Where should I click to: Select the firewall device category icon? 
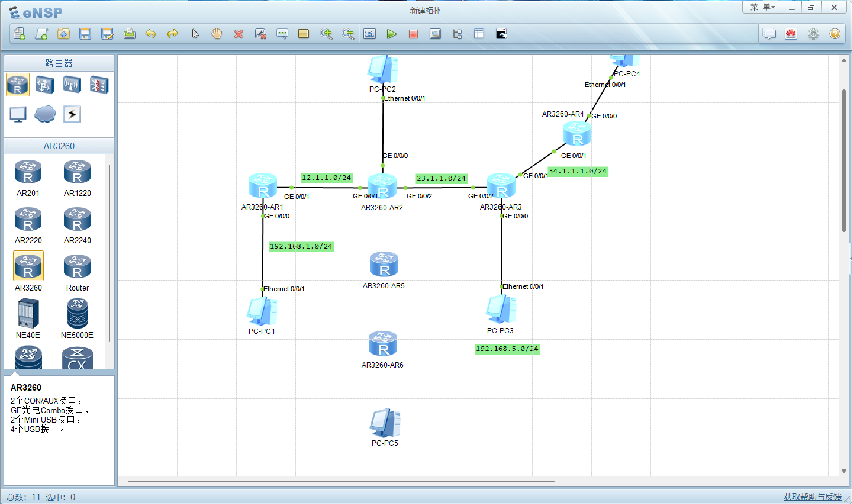[99, 84]
